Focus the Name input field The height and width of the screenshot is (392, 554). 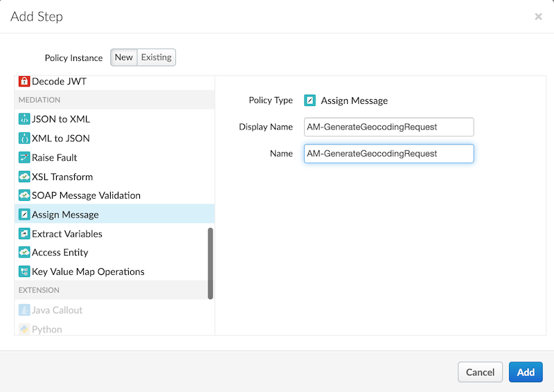(388, 154)
